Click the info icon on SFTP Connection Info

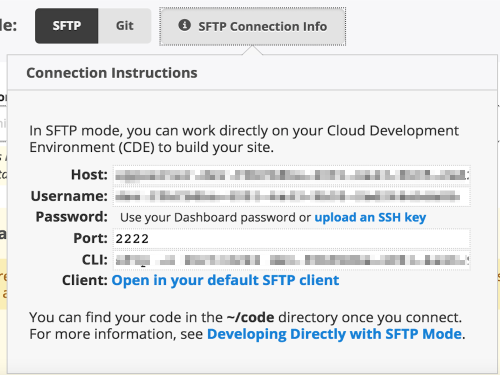[x=184, y=25]
